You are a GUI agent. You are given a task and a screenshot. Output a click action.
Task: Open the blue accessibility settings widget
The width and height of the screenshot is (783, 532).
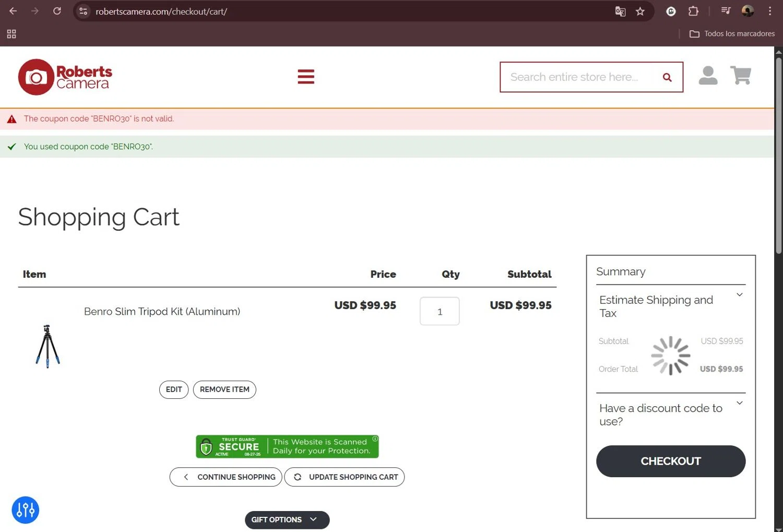[25, 510]
